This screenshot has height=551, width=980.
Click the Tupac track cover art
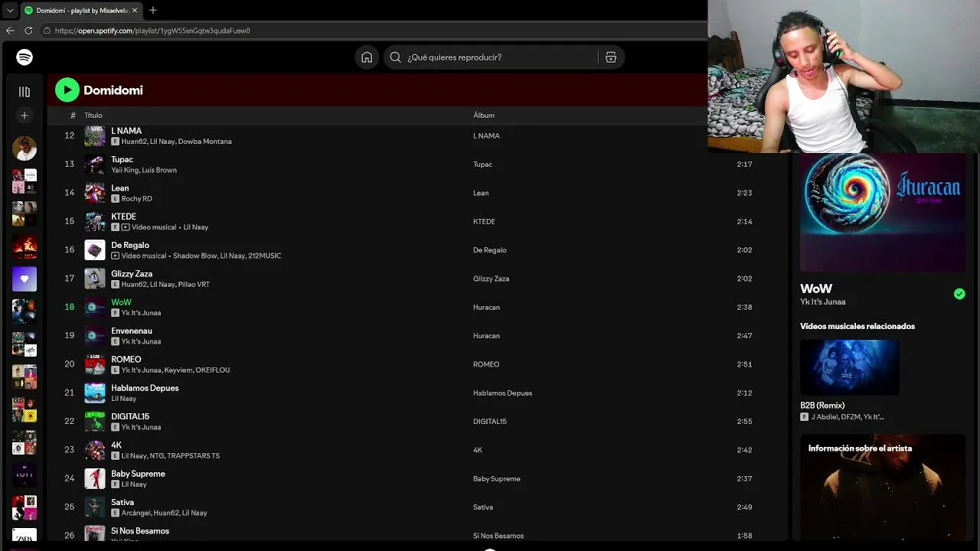(x=95, y=165)
